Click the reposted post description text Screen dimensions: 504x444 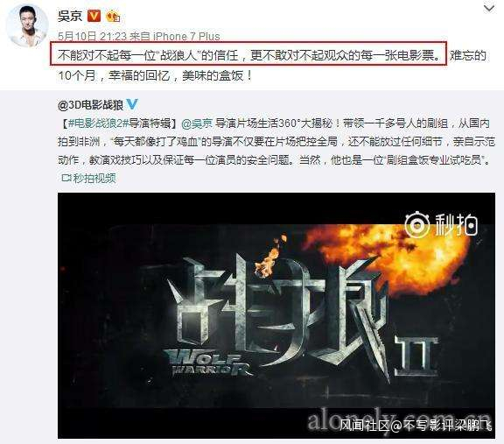(x=276, y=142)
